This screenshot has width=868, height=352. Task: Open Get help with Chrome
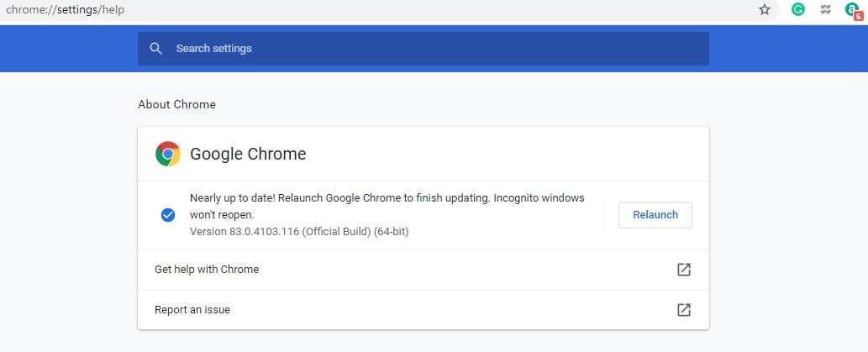(x=207, y=270)
